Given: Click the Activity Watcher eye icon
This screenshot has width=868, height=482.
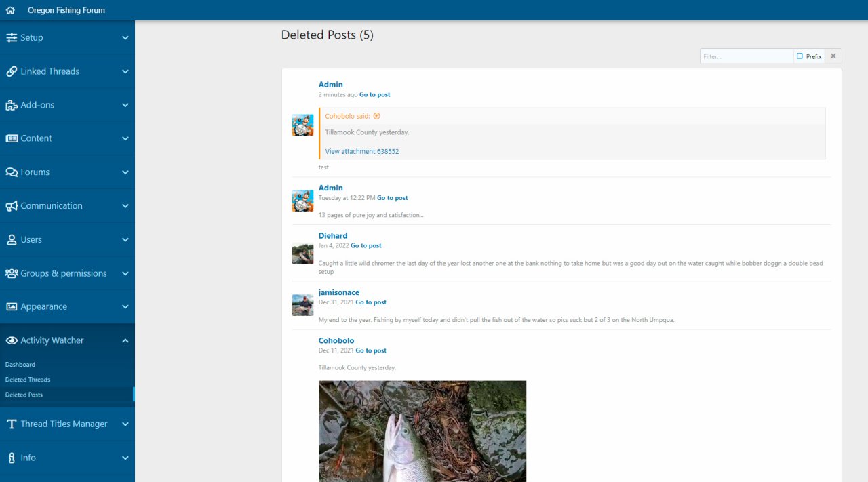Looking at the screenshot, I should (x=12, y=340).
